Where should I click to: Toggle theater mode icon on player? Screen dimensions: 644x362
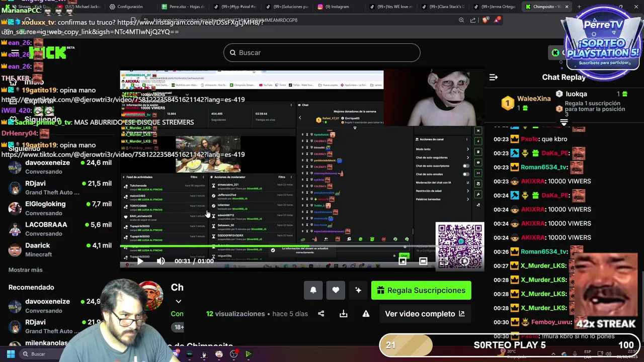click(423, 261)
